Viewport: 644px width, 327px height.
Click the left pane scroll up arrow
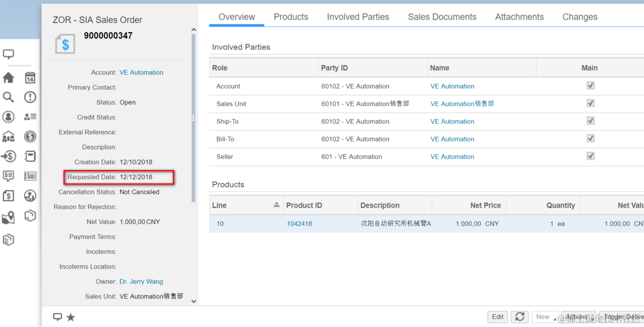click(x=194, y=30)
